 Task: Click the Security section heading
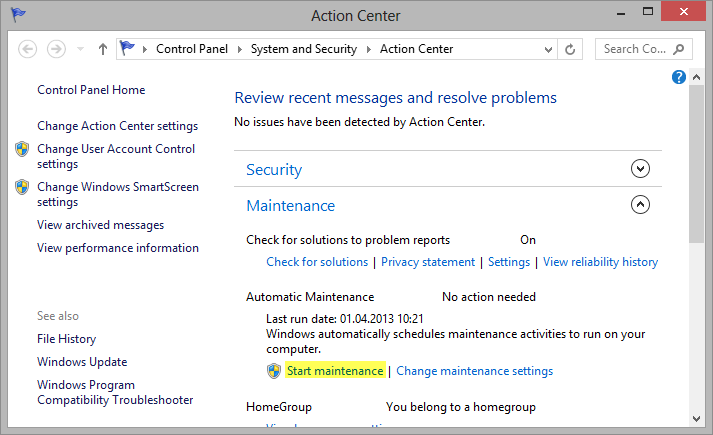pos(274,170)
